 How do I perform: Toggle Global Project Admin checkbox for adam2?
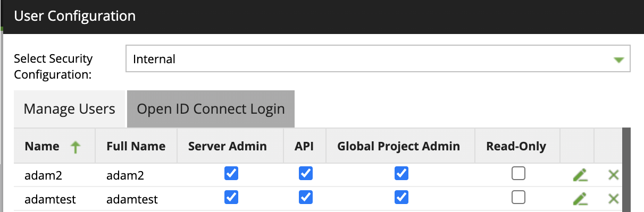coord(402,173)
